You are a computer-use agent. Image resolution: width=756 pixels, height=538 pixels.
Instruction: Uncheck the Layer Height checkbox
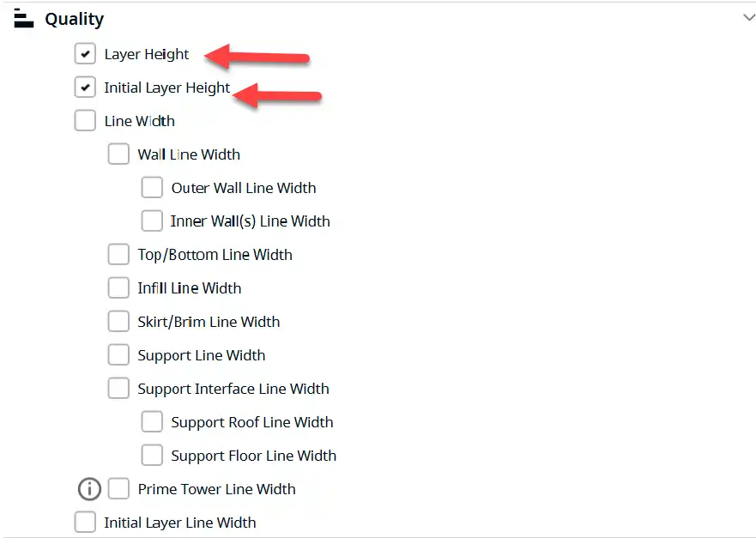[x=85, y=53]
